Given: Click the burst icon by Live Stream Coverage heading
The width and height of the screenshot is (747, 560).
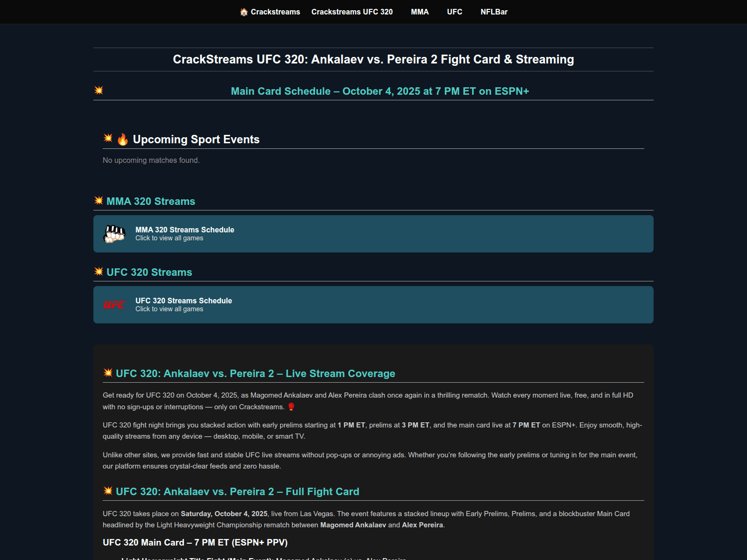Looking at the screenshot, I should point(108,372).
